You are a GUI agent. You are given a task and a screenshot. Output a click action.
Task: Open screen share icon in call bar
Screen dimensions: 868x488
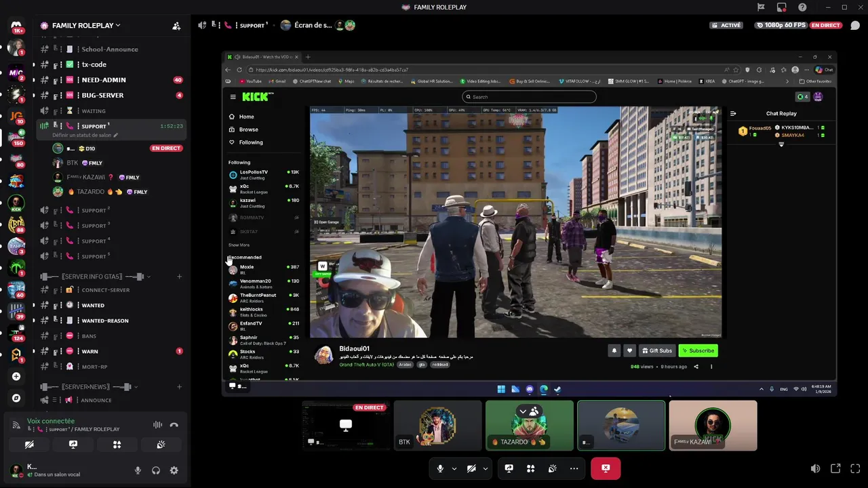(x=509, y=468)
